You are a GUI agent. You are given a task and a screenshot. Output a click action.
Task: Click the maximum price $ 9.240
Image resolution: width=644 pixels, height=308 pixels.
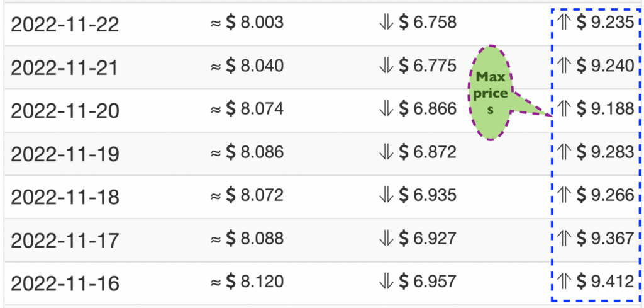pos(606,66)
